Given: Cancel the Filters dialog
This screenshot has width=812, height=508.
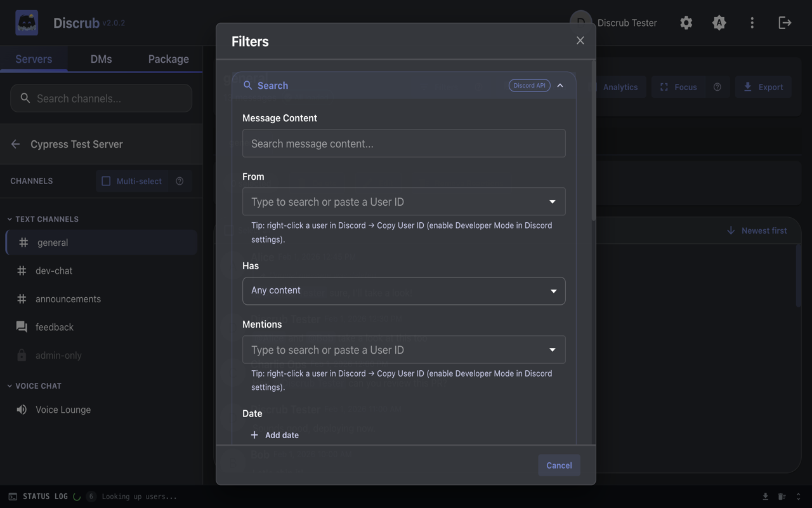Looking at the screenshot, I should 559,465.
